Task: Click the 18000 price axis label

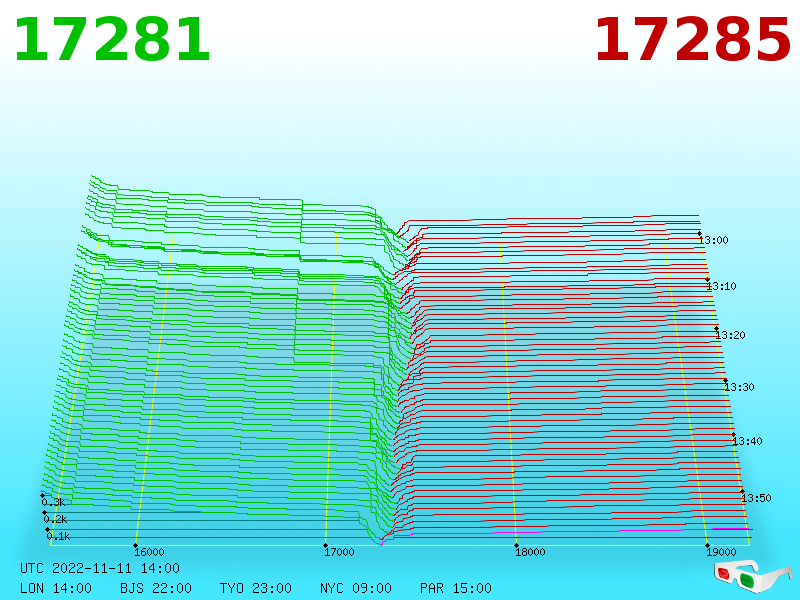Action: coord(530,552)
